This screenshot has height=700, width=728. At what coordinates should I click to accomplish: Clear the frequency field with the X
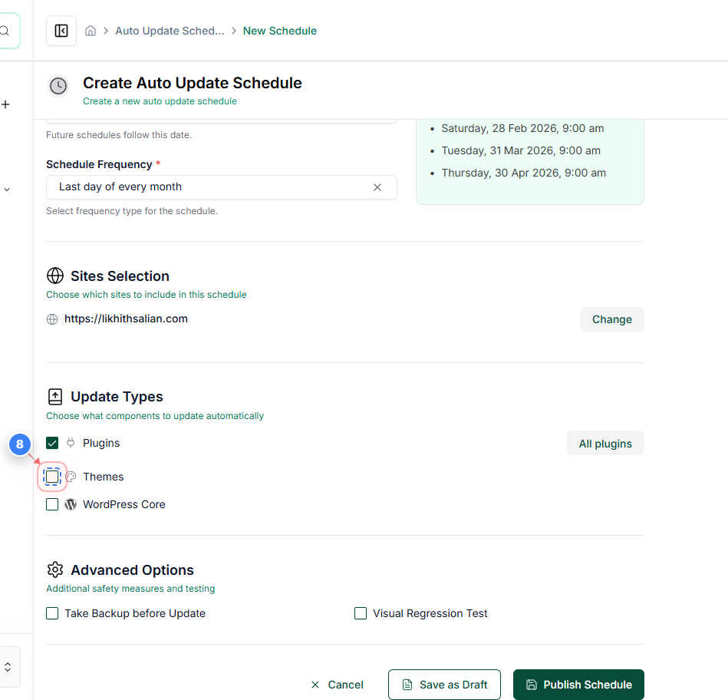pyautogui.click(x=377, y=187)
